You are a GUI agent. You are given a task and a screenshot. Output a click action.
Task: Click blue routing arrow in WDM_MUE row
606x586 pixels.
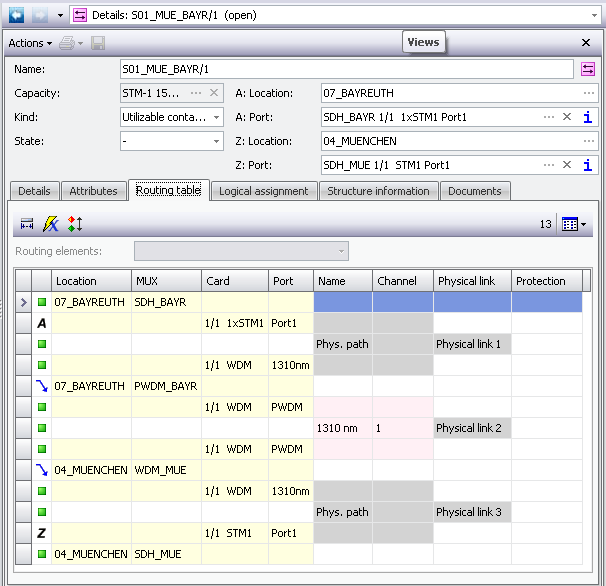(42, 470)
